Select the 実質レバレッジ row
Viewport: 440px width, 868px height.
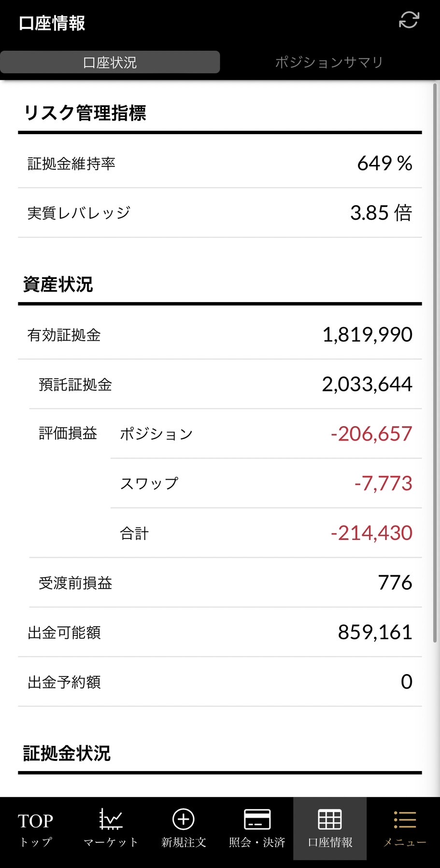point(220,213)
